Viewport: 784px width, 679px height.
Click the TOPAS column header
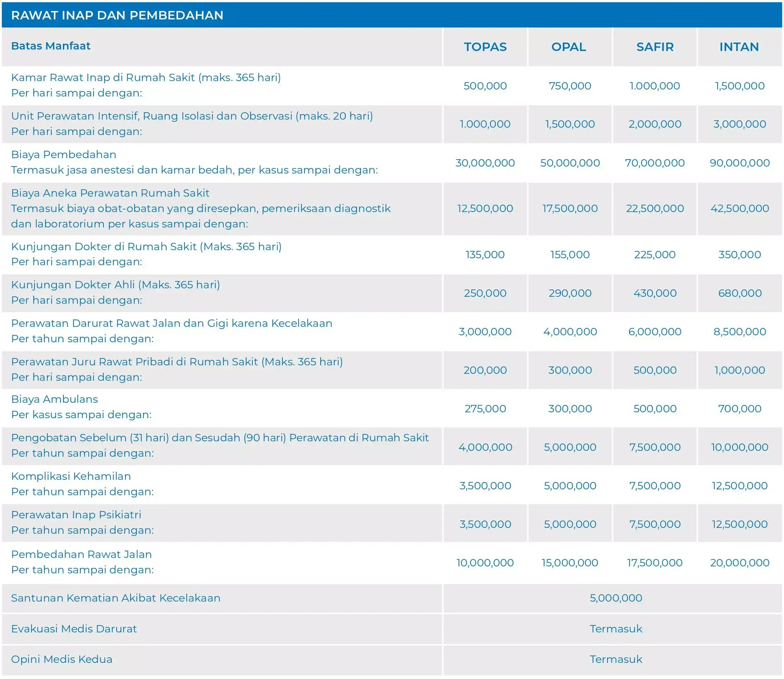[x=485, y=47]
